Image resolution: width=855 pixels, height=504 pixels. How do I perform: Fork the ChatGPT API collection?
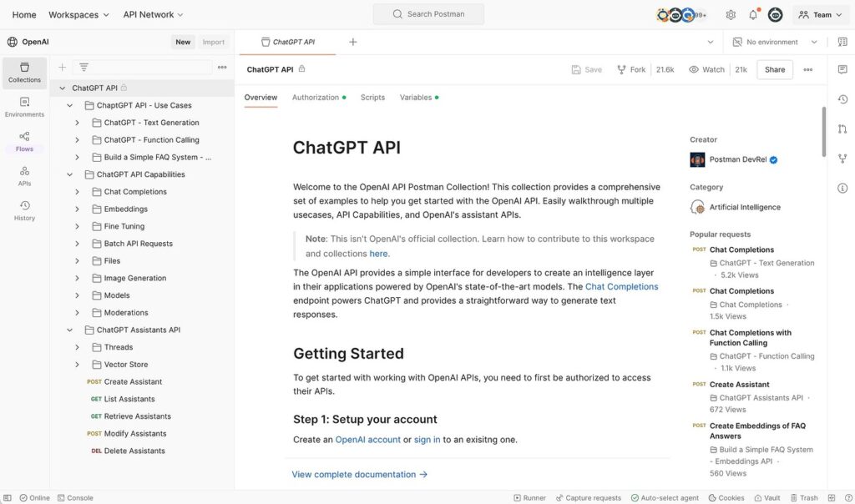[631, 70]
